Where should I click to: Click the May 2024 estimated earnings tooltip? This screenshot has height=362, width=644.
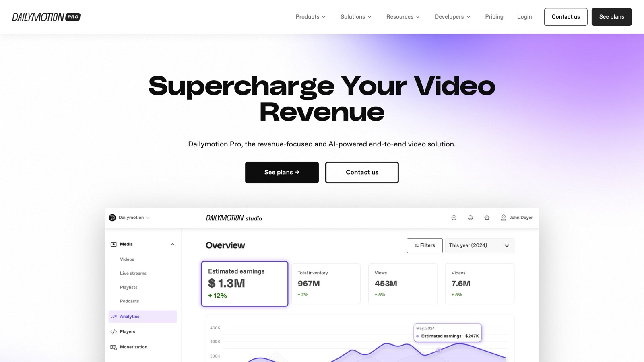pyautogui.click(x=448, y=333)
